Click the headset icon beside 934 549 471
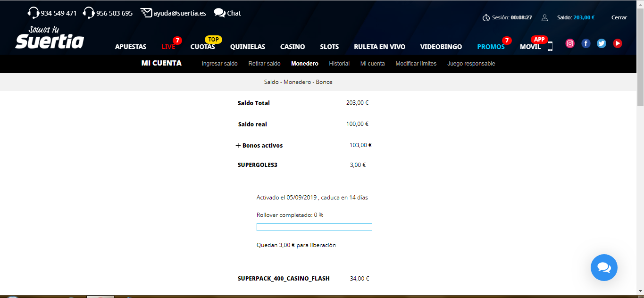Viewport: 644px width, 298px height. coord(33,13)
